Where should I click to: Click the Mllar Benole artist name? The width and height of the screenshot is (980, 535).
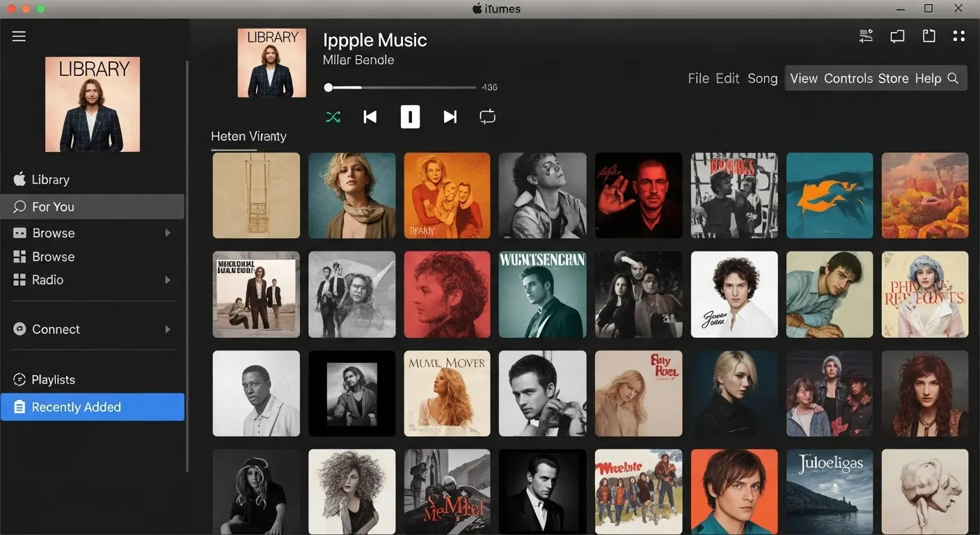(x=358, y=60)
